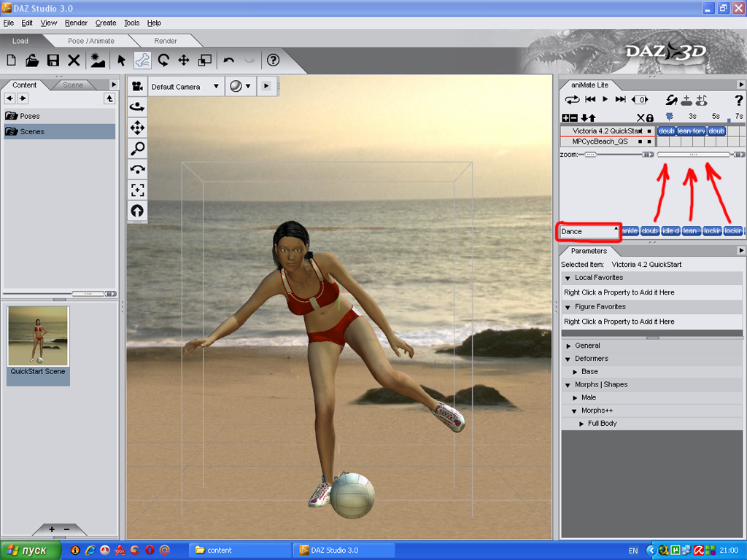
Task: Open the Dance category dropdown
Action: click(x=589, y=231)
